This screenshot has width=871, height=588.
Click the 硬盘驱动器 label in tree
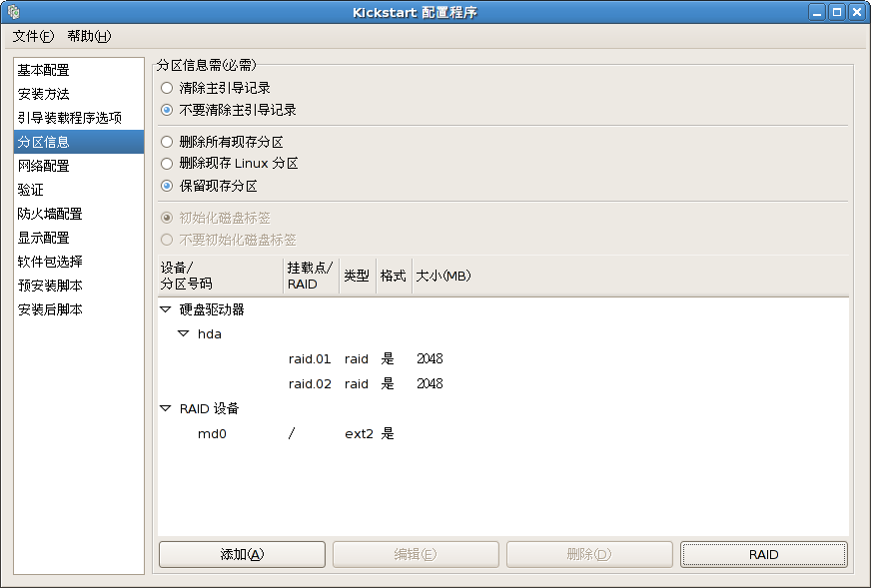point(212,309)
